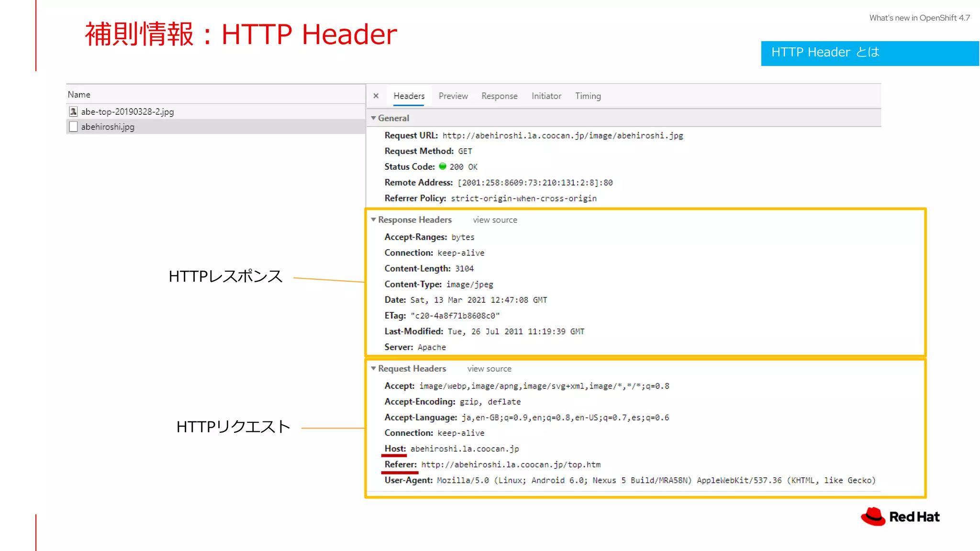The height and width of the screenshot is (551, 980).
Task: Click the Request URL value
Action: pyautogui.click(x=563, y=136)
